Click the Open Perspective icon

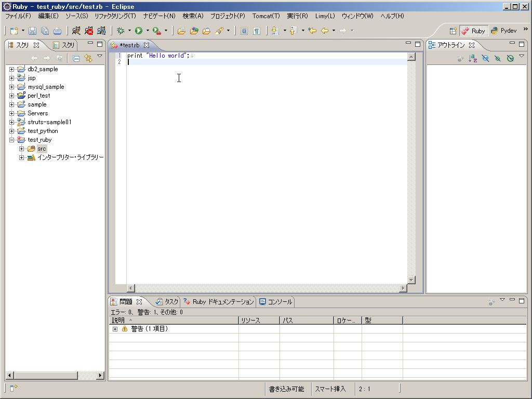453,31
